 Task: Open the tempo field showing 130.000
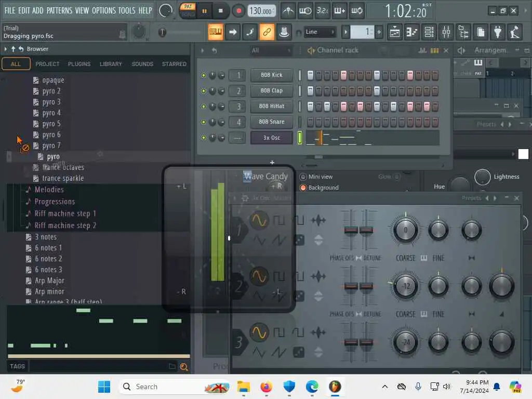tap(261, 11)
